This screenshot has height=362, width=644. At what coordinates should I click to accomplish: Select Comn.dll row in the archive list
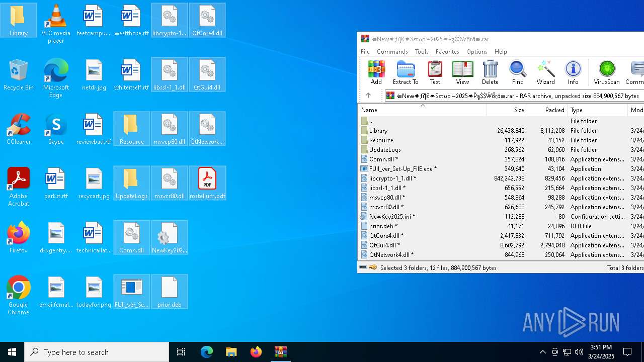tap(501, 159)
